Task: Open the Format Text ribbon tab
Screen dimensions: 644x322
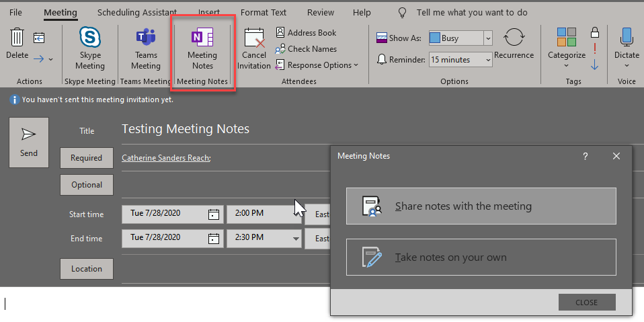Action: 264,13
